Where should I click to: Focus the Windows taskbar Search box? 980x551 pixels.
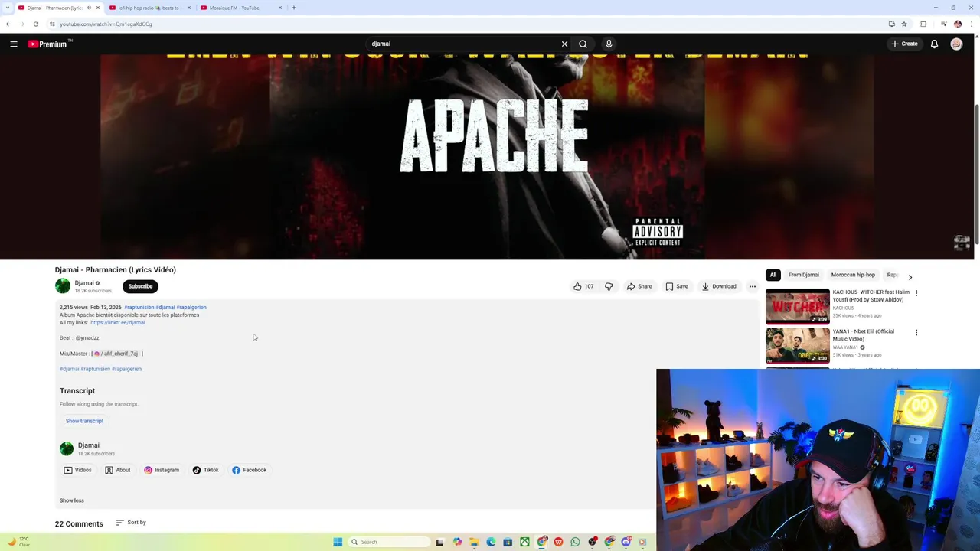click(389, 542)
